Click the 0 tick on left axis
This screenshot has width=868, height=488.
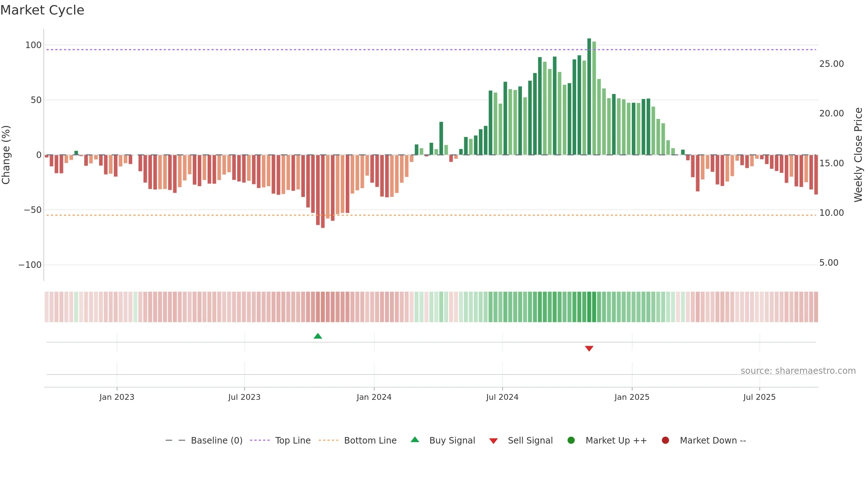(x=39, y=155)
